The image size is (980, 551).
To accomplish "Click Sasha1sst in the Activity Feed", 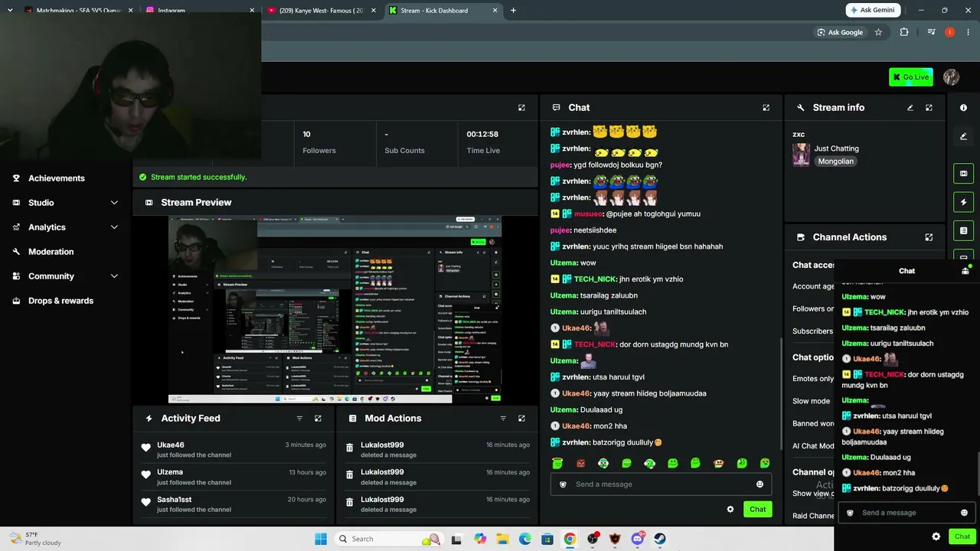I will pyautogui.click(x=175, y=500).
